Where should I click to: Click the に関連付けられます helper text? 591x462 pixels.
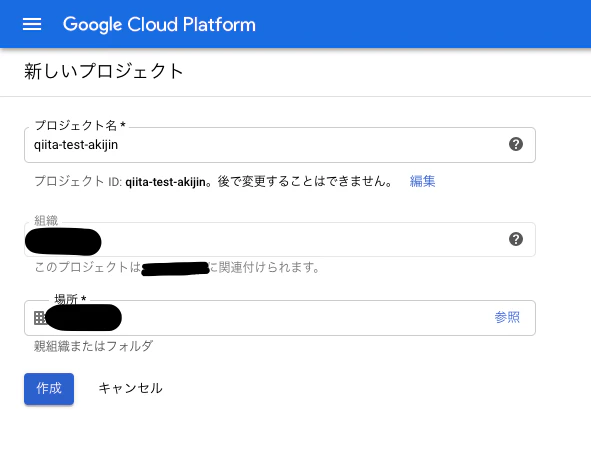tap(264, 267)
